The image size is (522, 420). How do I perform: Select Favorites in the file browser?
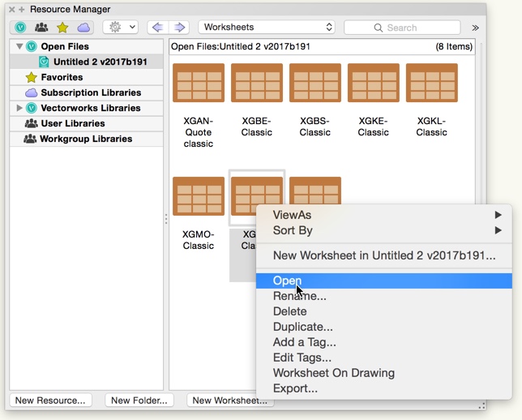coord(87,77)
